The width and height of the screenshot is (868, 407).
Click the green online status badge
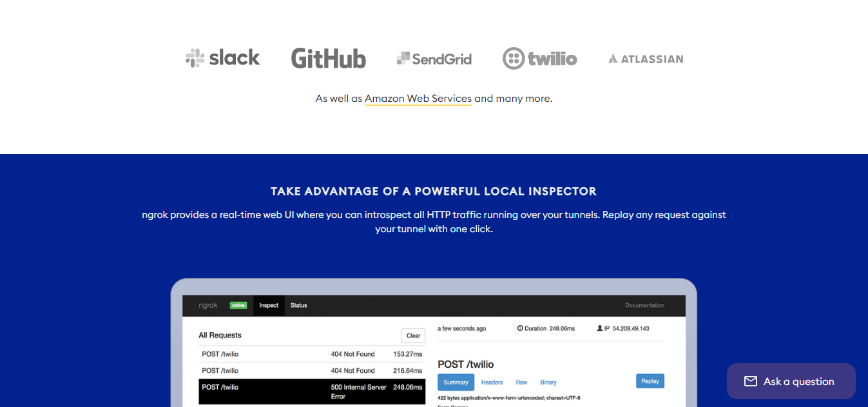click(x=238, y=305)
